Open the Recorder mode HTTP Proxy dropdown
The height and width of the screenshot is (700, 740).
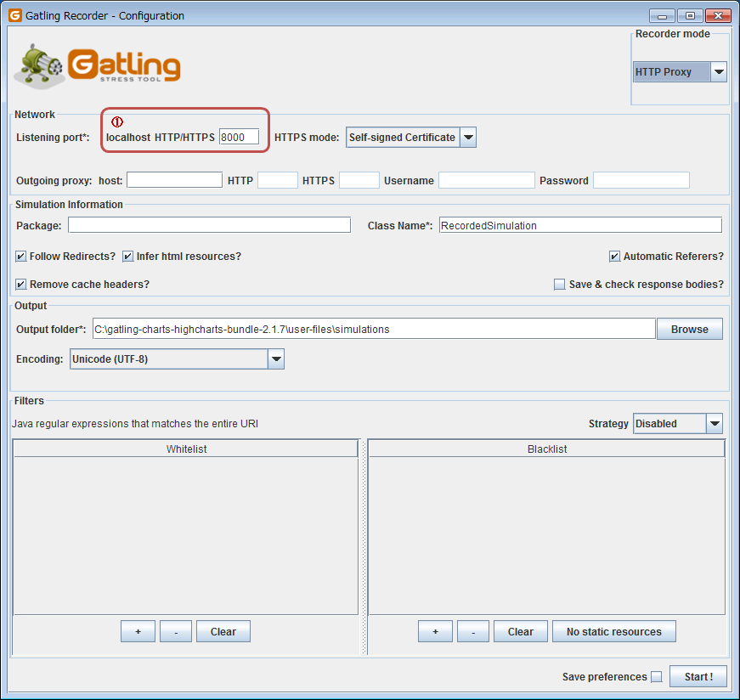(680, 71)
